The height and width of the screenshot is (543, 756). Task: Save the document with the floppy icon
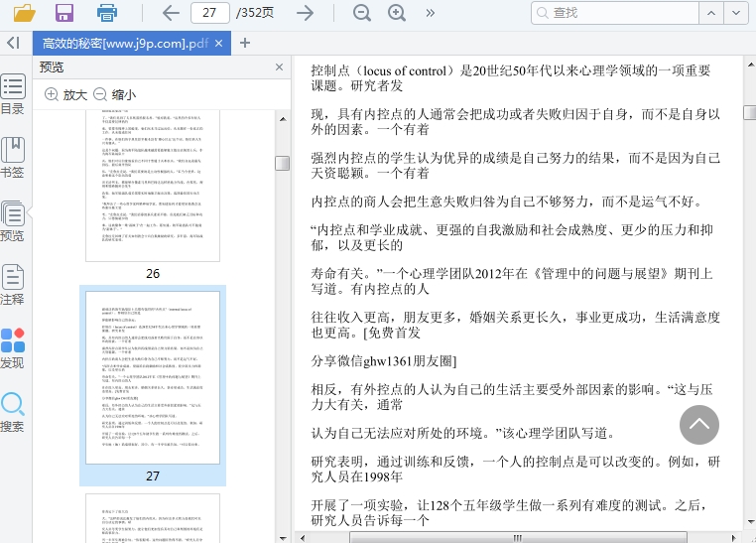64,13
